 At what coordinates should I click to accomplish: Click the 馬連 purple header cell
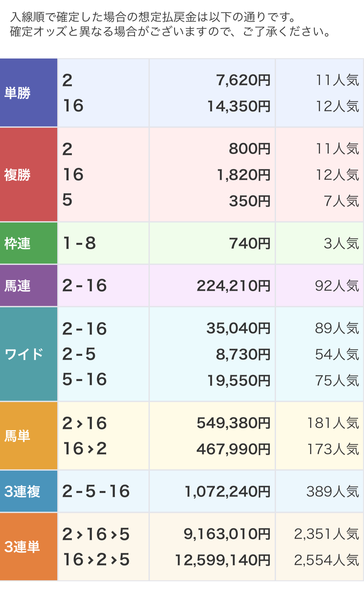pos(28,286)
